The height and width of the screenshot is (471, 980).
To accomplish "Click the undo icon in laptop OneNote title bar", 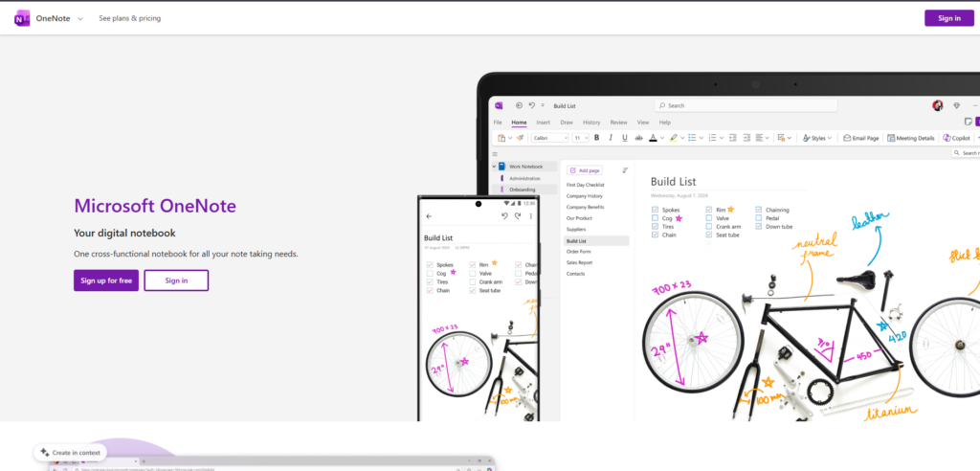I will pyautogui.click(x=532, y=105).
